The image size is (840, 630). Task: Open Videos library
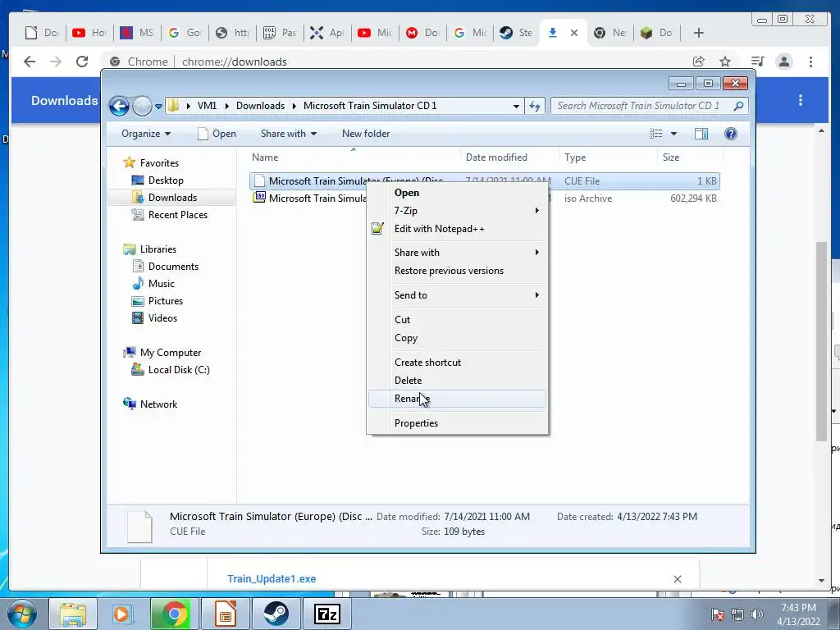pos(162,317)
